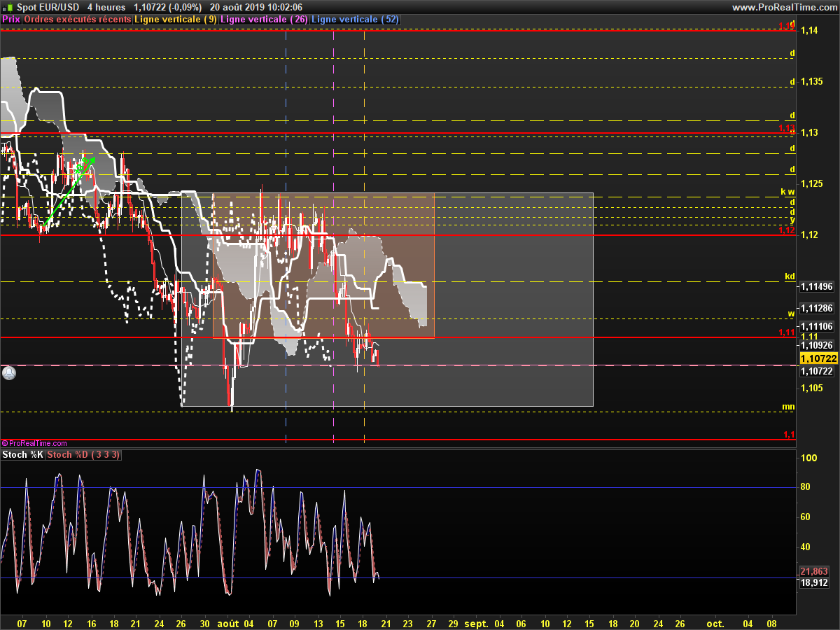This screenshot has width=840, height=630.
Task: Click the 1,14 price axis value
Action: tap(810, 31)
